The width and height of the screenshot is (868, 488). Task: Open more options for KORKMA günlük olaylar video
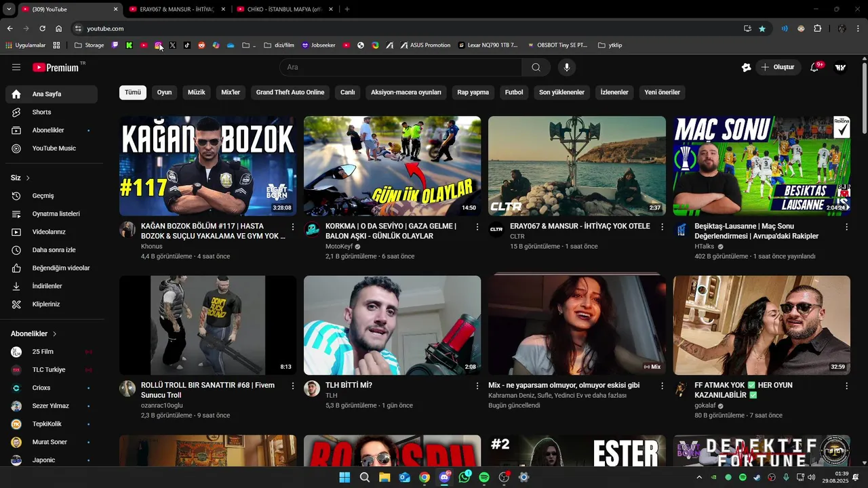[x=477, y=226]
